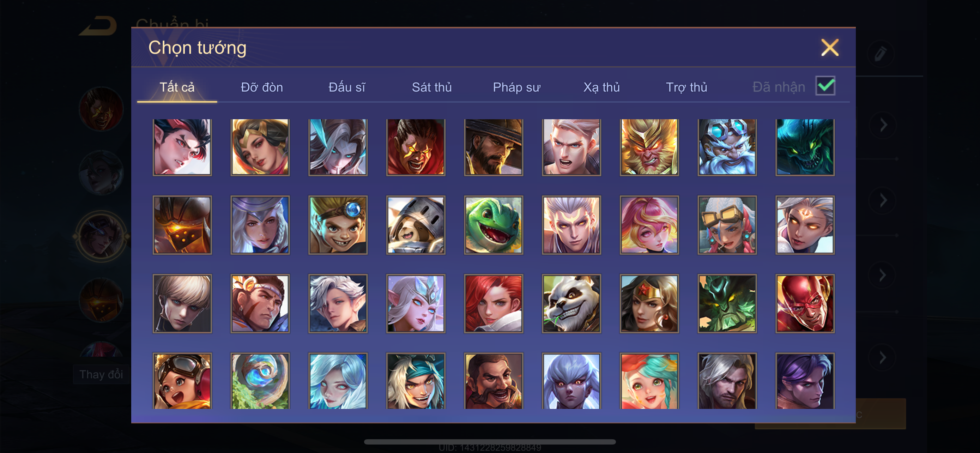This screenshot has height=453, width=980.
Task: Switch to the Trợ thủ tab
Action: 686,87
